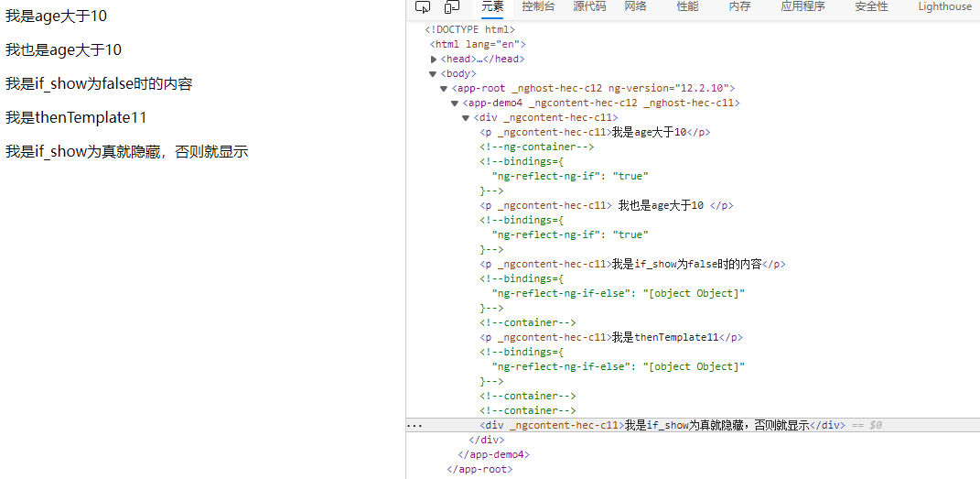Screen dimensions: 980x479
Task: Switch to the 应用程序 tab
Action: click(x=803, y=7)
